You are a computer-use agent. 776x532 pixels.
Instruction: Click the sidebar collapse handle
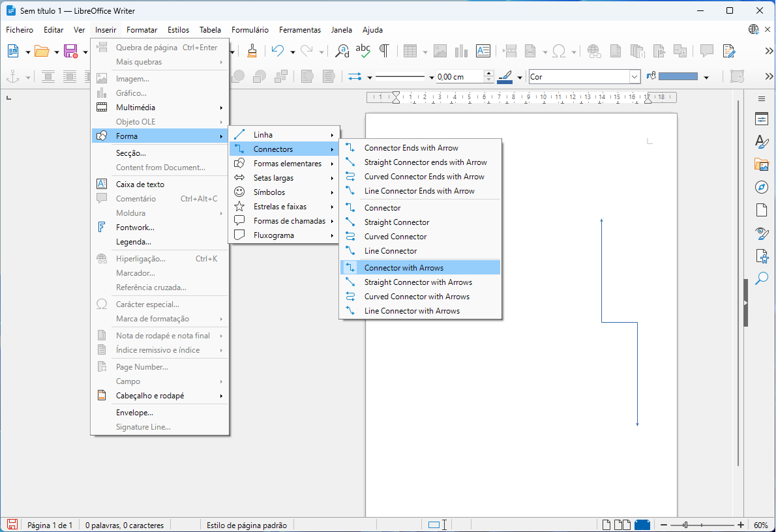click(745, 303)
